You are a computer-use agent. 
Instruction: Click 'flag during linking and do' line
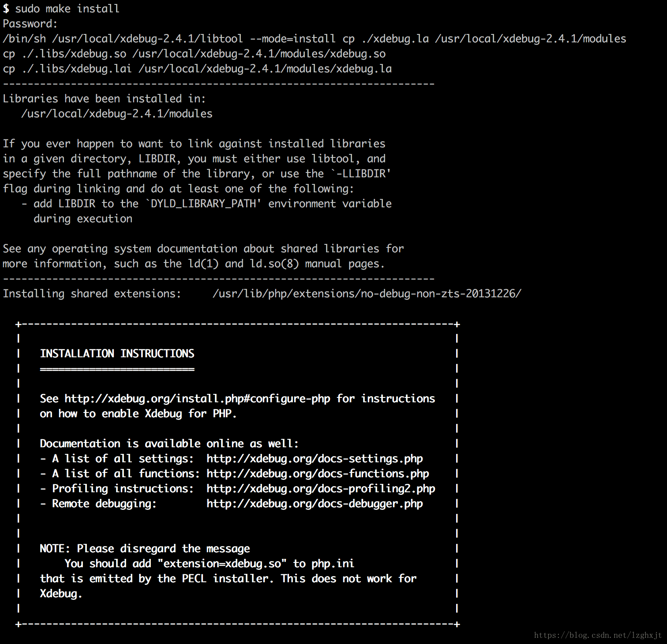(178, 189)
